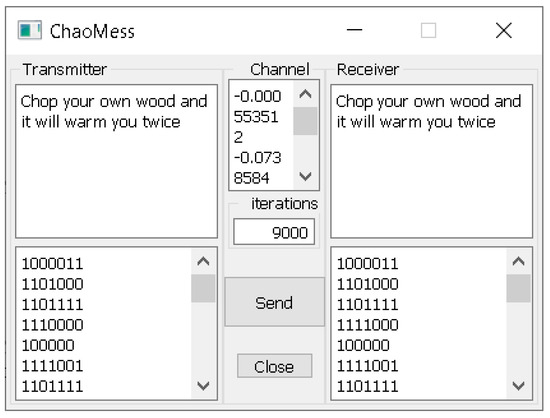
Task: Select 1101000 in the Receiver binary list
Action: (367, 284)
